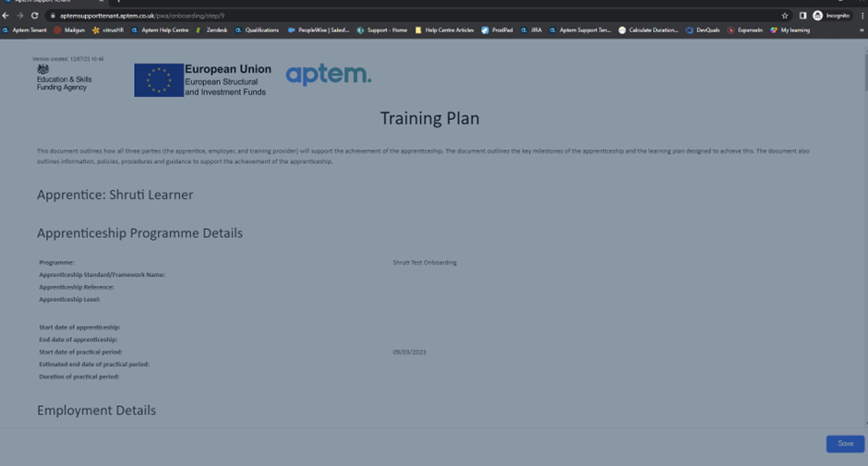The width and height of the screenshot is (868, 466).
Task: Open the My learning bookmark
Action: (x=790, y=30)
